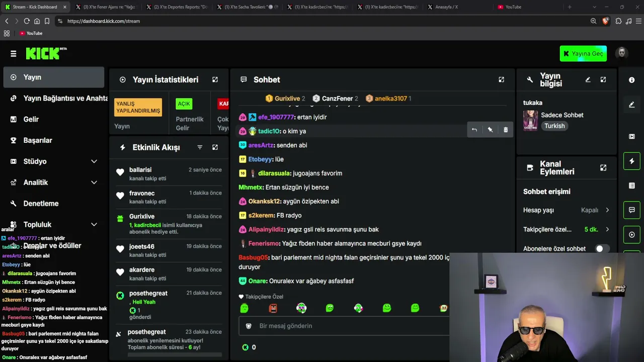Click username dilarasuala in chat
Screen dimensions: 644x362
tap(274, 173)
